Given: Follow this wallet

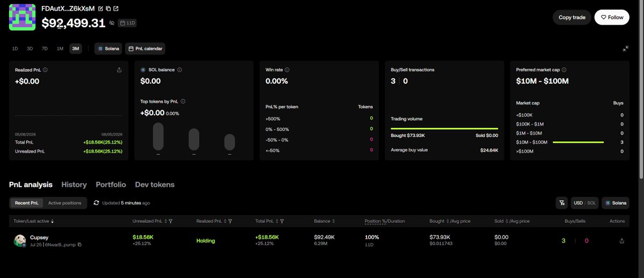Looking at the screenshot, I should (x=612, y=17).
